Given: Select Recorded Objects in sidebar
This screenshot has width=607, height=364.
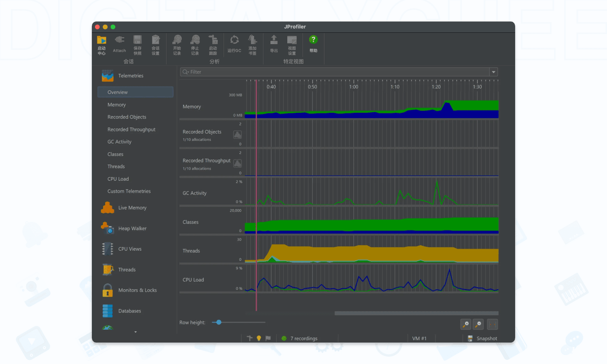Looking at the screenshot, I should 127,117.
